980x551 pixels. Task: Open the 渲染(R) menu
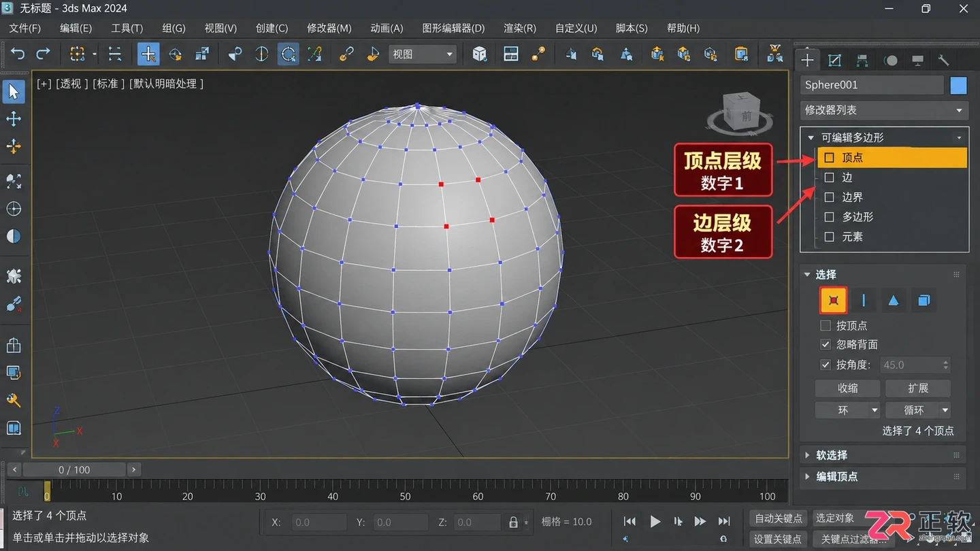pos(520,28)
